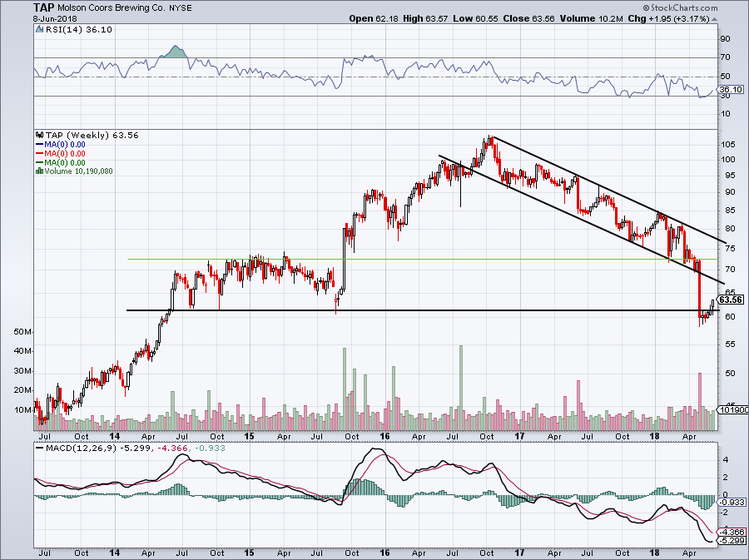Click the 10M volume axis label
This screenshot has width=749, height=560.
click(x=22, y=410)
